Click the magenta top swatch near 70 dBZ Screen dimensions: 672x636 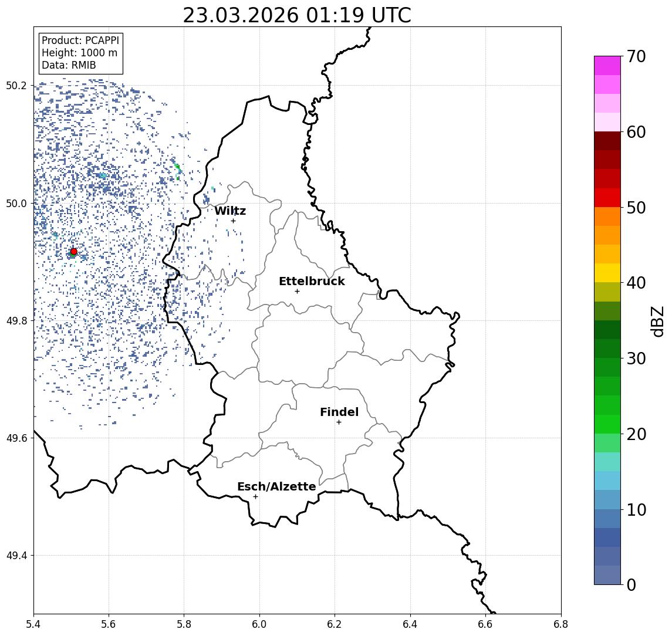tap(607, 66)
